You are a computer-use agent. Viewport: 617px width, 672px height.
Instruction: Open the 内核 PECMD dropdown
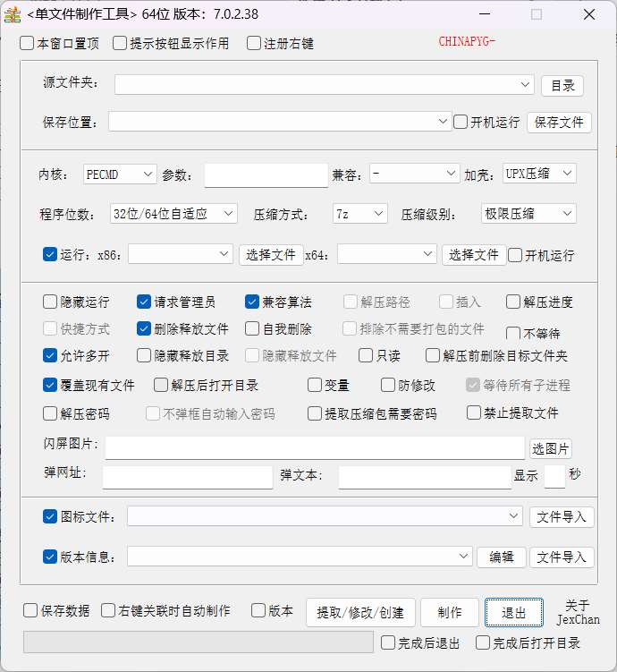[x=120, y=174]
